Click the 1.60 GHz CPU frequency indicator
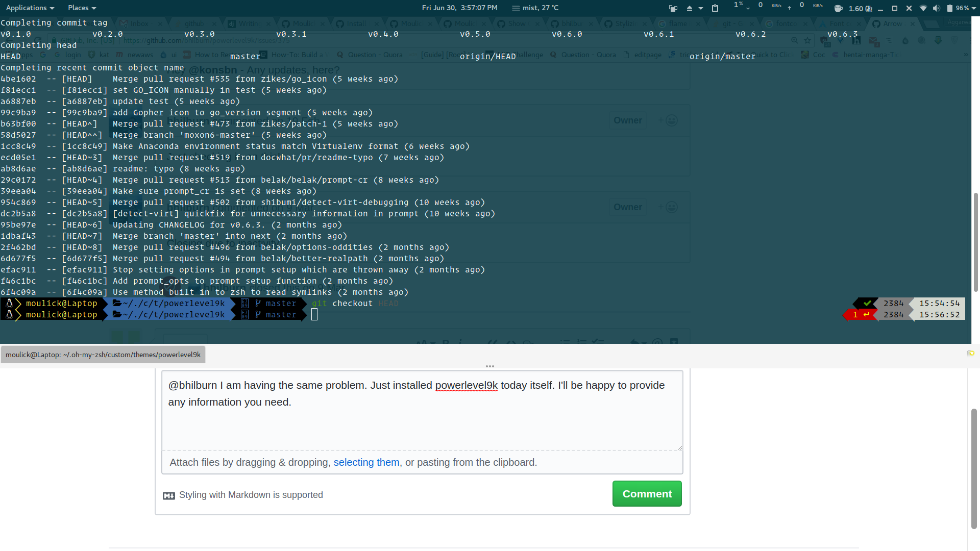Image resolution: width=980 pixels, height=551 pixels. (x=861, y=8)
